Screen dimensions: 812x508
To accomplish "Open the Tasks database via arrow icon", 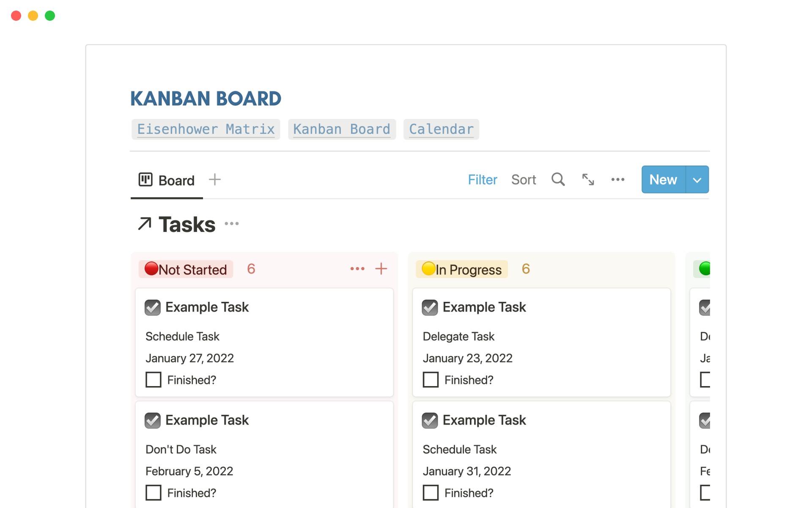I will point(145,224).
